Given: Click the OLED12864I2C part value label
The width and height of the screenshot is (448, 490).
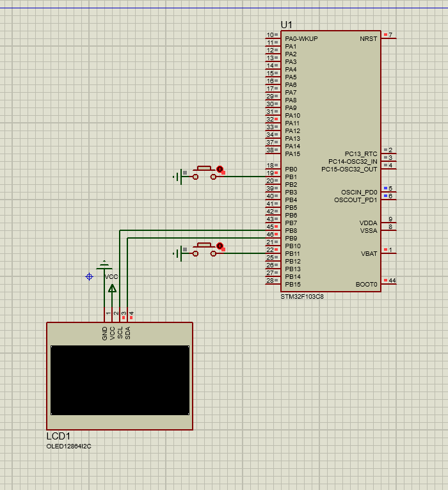Looking at the screenshot, I should tap(68, 447).
